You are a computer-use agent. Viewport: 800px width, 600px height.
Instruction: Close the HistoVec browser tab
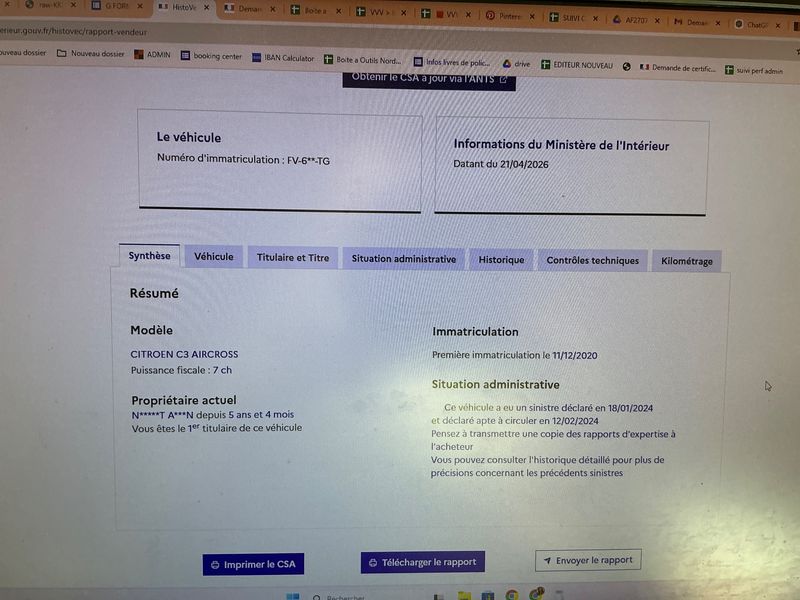[x=206, y=8]
